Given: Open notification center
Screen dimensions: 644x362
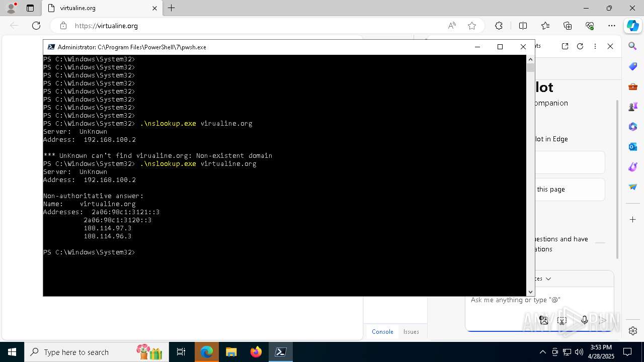Looking at the screenshot, I should point(628,352).
